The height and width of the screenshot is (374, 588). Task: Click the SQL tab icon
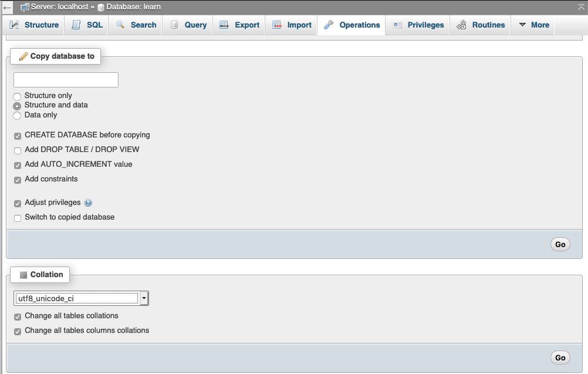(76, 25)
